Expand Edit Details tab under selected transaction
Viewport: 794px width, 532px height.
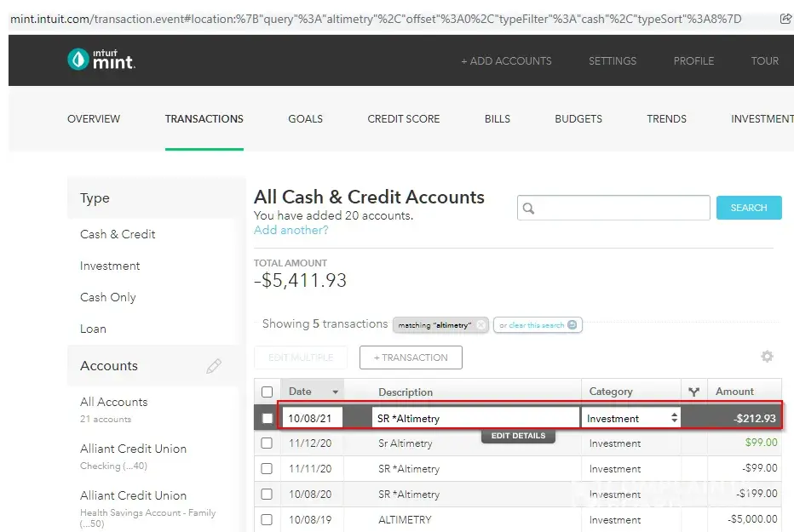point(518,436)
